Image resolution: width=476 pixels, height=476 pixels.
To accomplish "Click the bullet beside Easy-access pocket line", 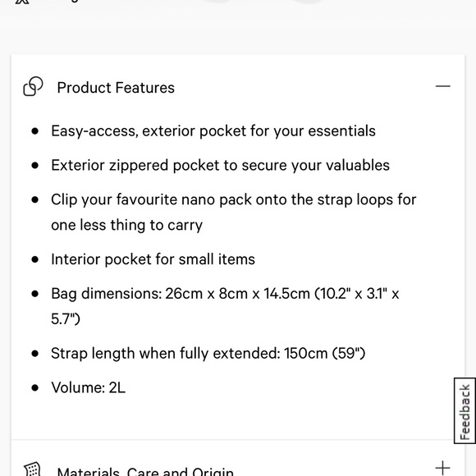I will (35, 131).
